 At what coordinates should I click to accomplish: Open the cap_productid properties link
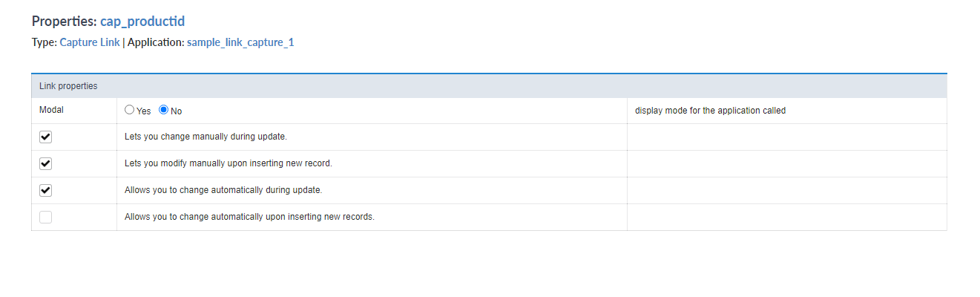tap(142, 21)
